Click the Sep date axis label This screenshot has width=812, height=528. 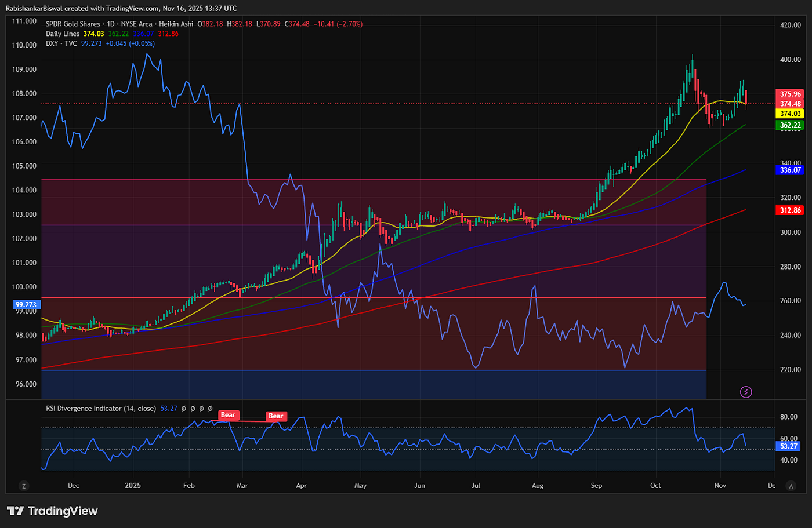[596, 486]
